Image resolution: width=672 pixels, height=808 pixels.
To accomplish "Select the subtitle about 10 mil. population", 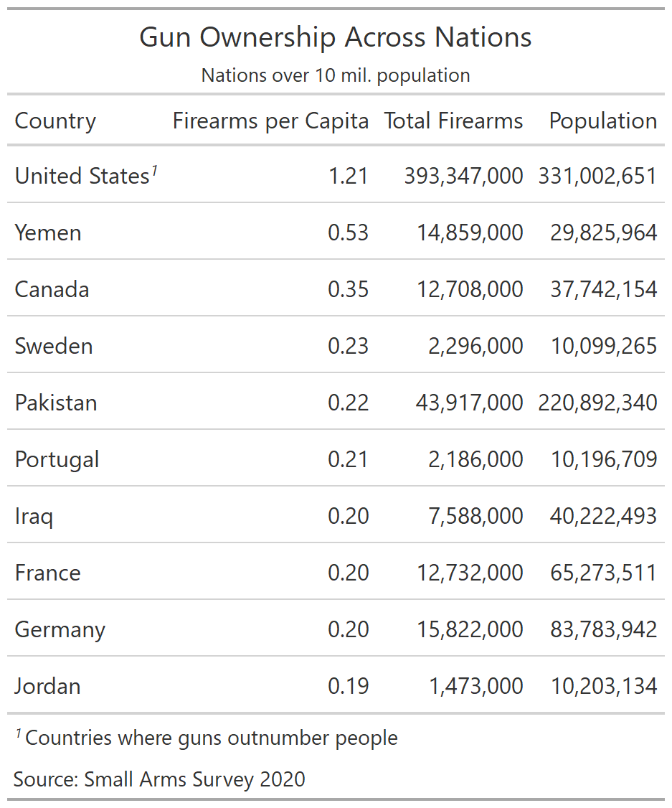I will coord(336,76).
